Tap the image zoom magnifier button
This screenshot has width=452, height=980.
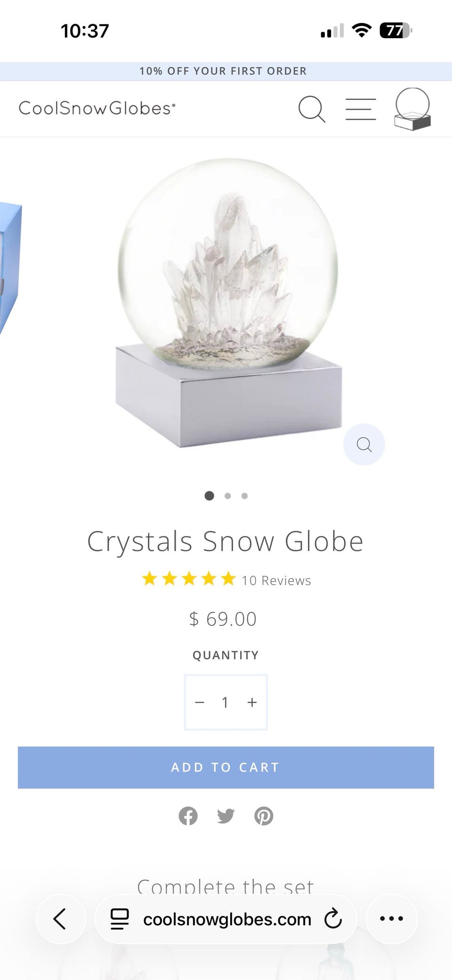coord(364,444)
